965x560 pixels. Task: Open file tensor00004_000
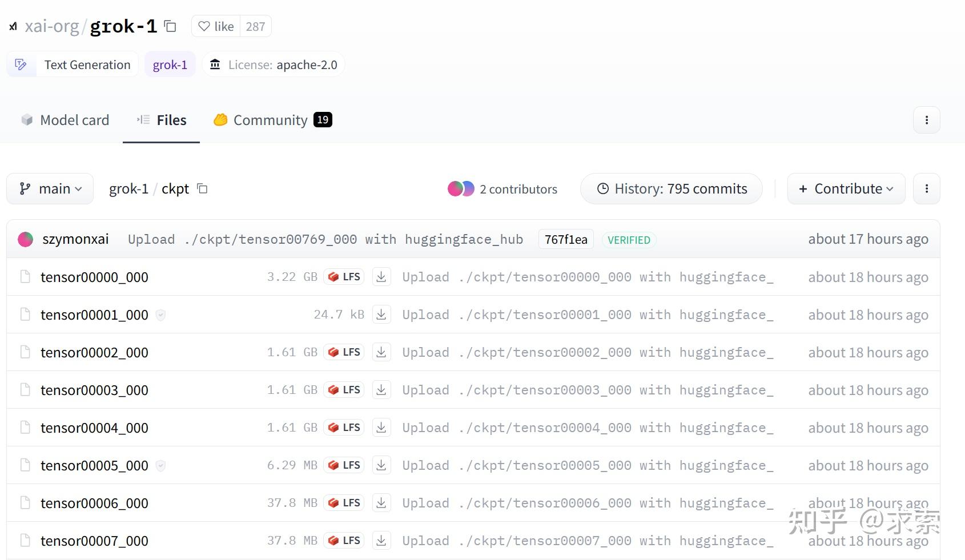(x=94, y=428)
